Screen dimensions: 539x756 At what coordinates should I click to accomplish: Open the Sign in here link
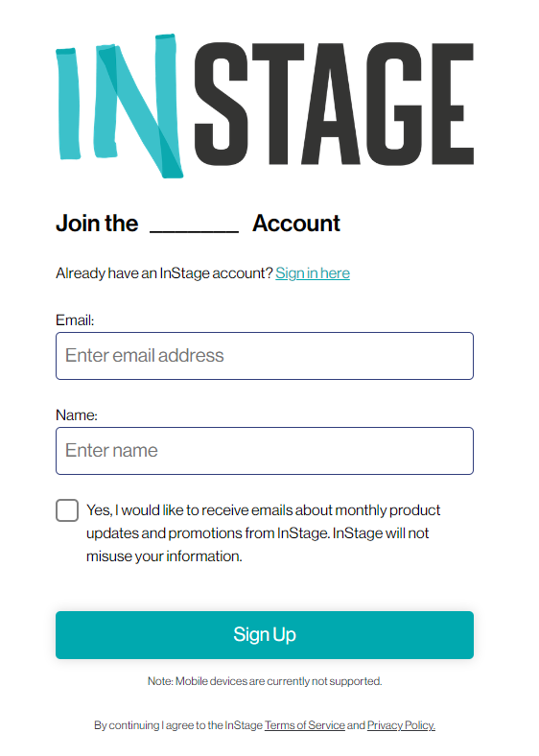[x=313, y=273]
